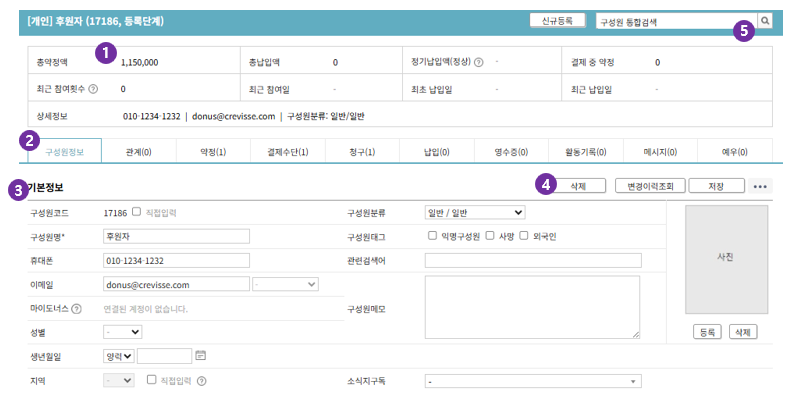Open the birthdate calendar picker icon
Viewport: 792px width, 411px height.
[201, 355]
